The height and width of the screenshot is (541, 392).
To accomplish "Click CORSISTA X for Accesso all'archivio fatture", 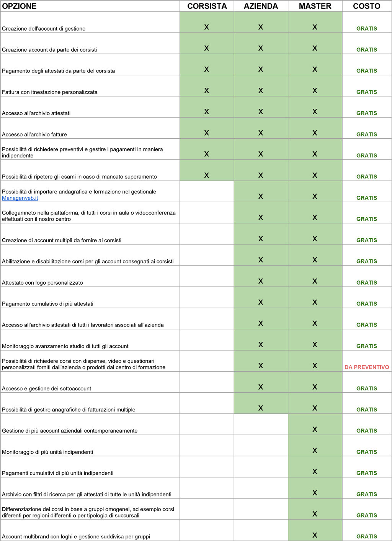I will pos(207,133).
